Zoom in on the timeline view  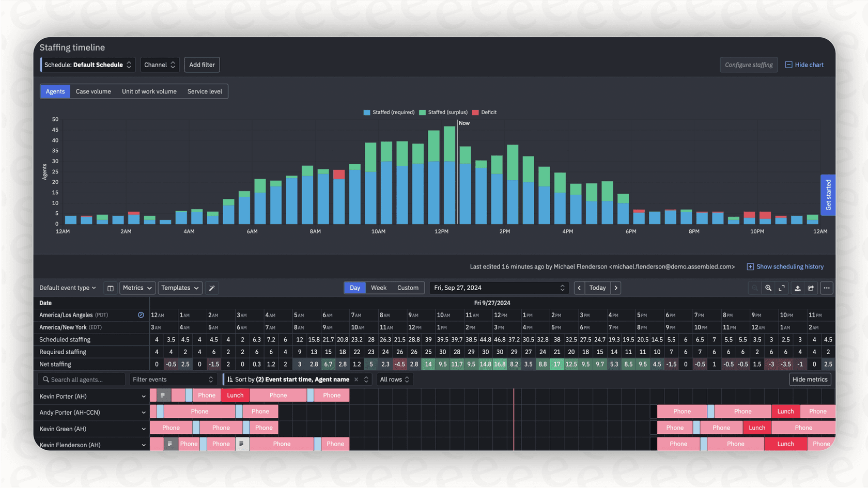coord(768,288)
